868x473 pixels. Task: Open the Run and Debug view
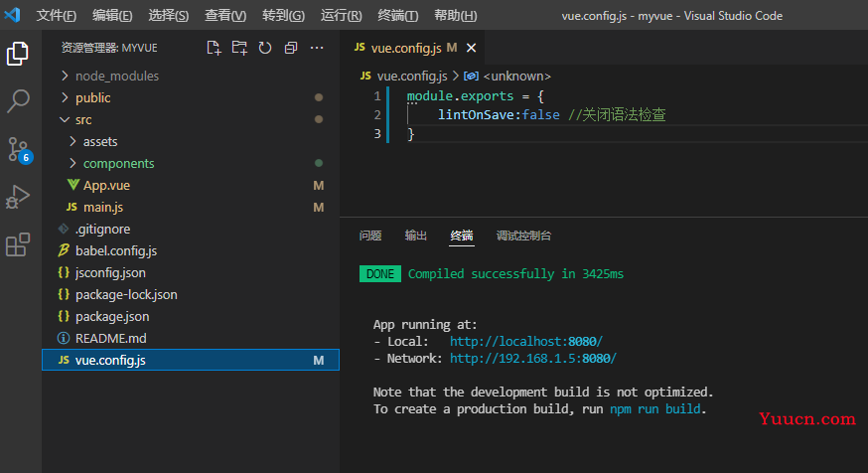click(x=18, y=197)
